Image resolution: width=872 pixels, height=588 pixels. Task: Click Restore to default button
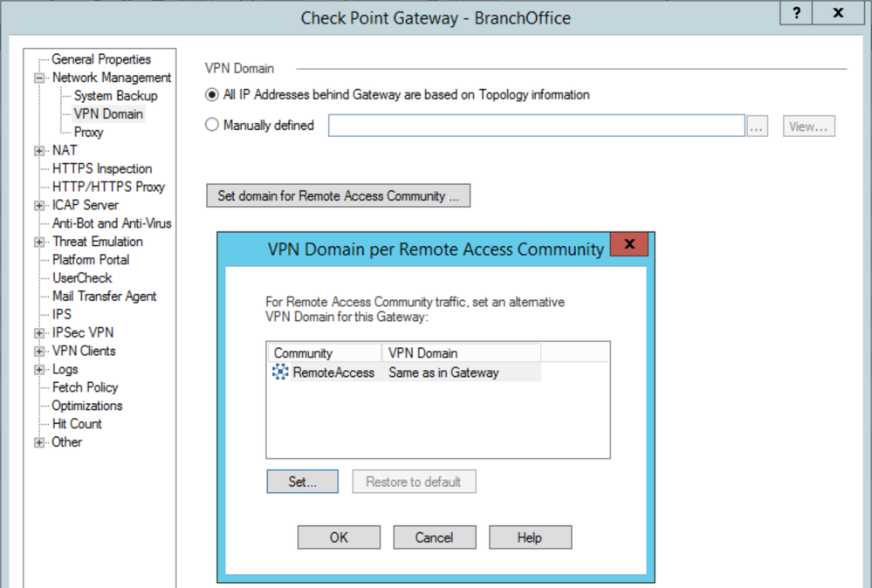[413, 482]
